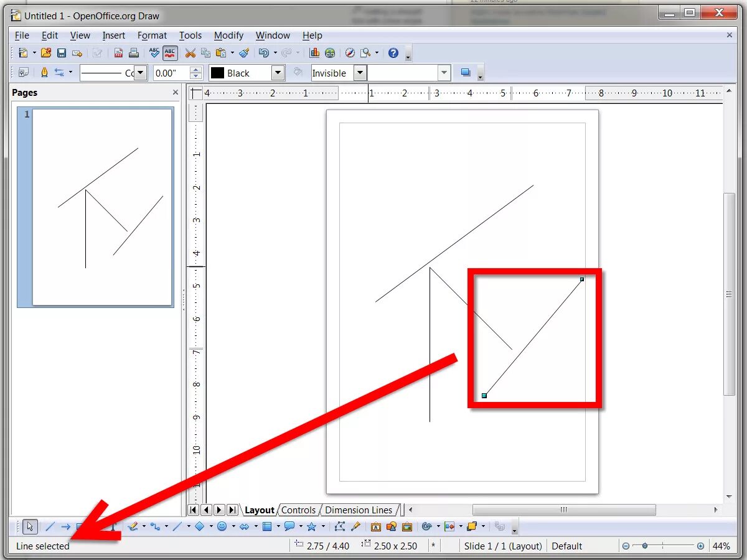Open the Edit menu
Image resolution: width=747 pixels, height=560 pixels.
[x=50, y=35]
